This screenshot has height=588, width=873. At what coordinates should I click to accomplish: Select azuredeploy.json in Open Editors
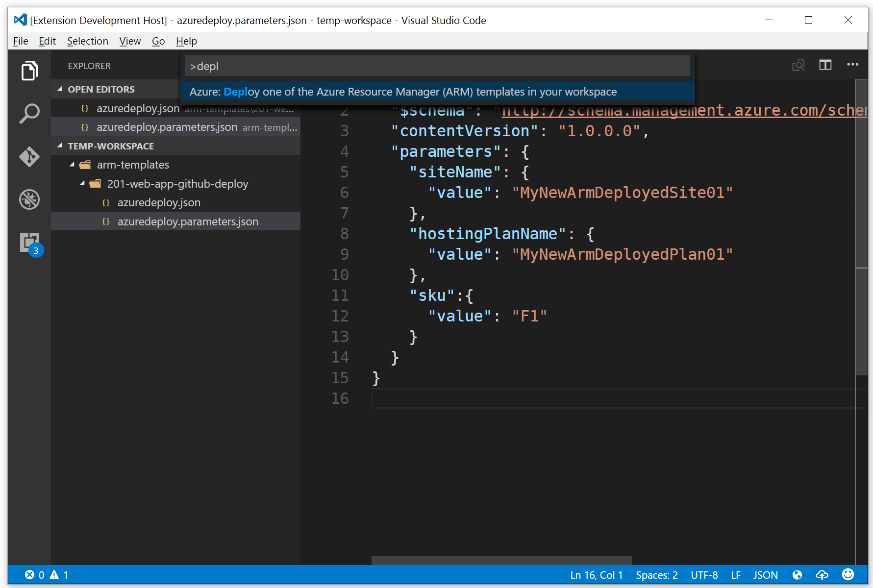175,108
